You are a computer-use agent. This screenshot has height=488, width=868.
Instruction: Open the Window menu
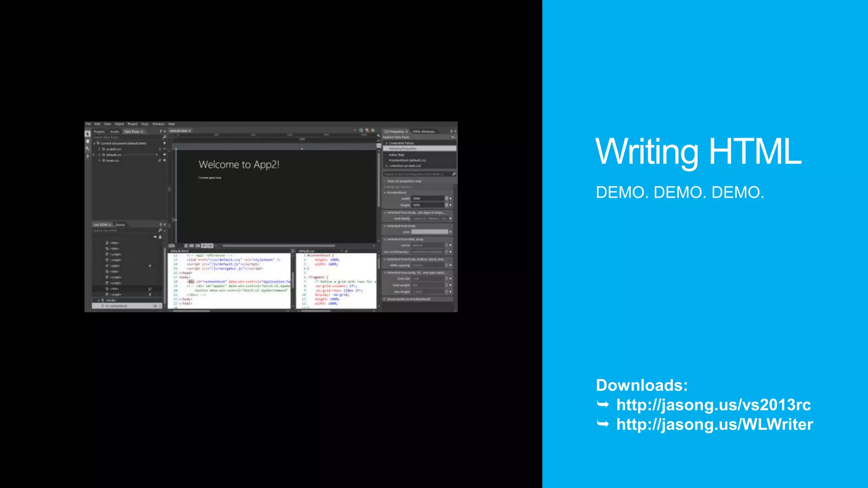pyautogui.click(x=159, y=124)
